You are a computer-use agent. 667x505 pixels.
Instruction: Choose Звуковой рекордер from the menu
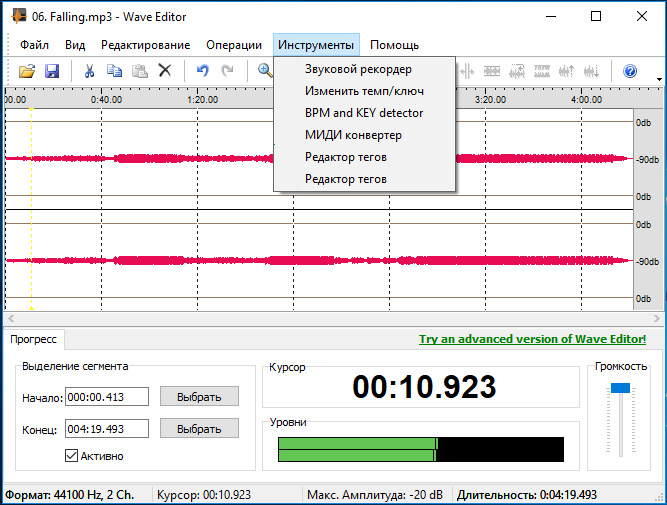tap(365, 69)
